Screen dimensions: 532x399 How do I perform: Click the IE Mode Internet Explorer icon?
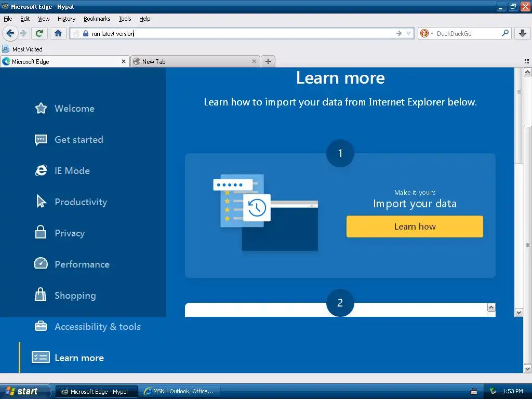click(41, 170)
